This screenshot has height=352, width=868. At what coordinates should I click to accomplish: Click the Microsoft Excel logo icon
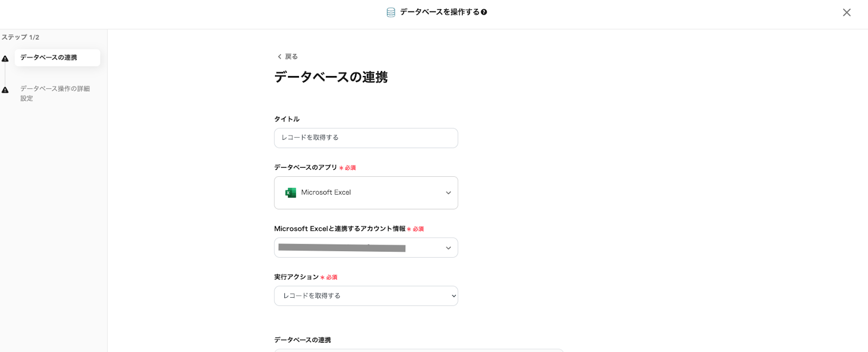tap(291, 193)
